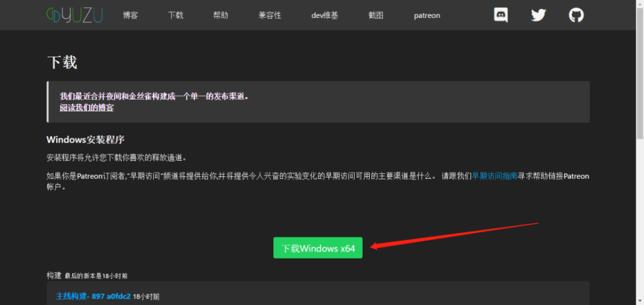
Task: Open the 主线构建- 897 a0fdc2 build link
Action: [x=93, y=296]
